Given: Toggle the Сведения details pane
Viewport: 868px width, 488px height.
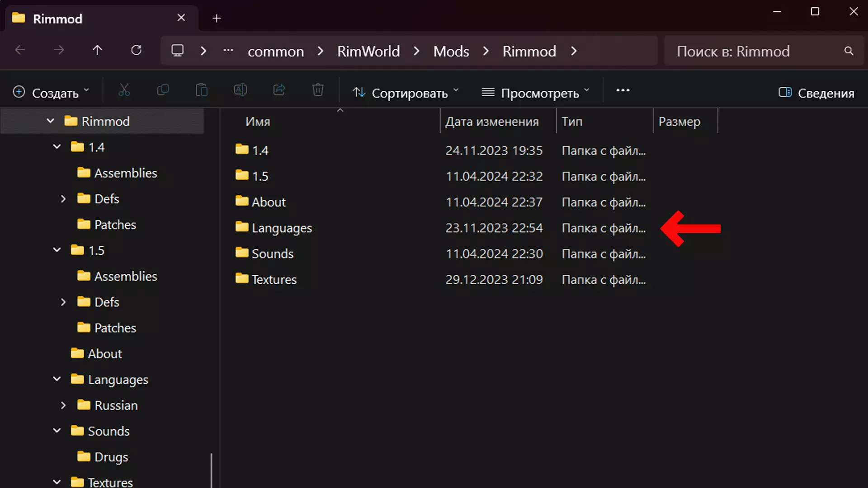Looking at the screenshot, I should tap(816, 93).
